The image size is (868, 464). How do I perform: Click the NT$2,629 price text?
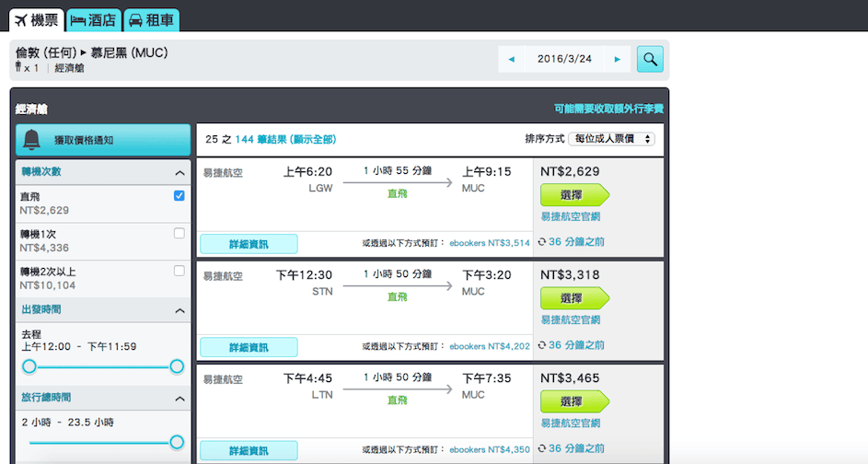(570, 171)
